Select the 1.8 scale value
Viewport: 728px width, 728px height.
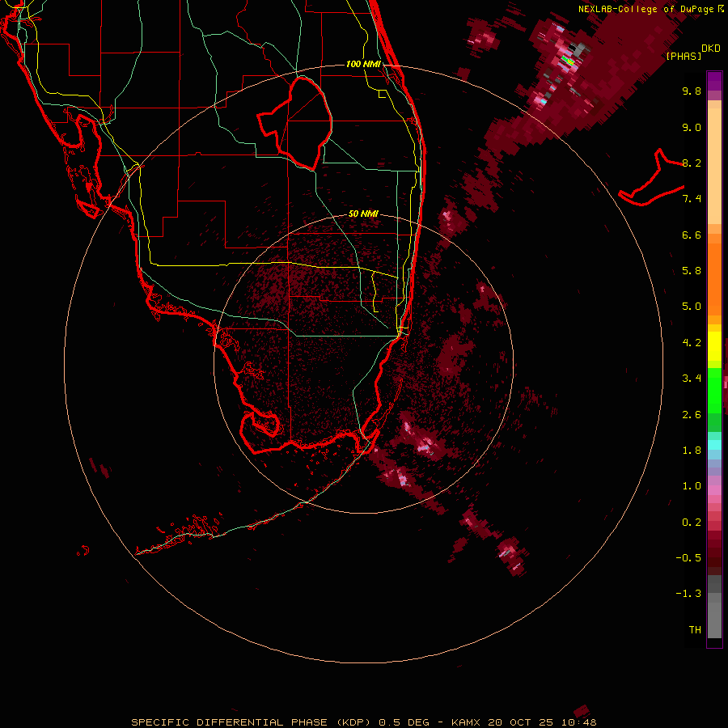[x=692, y=451]
